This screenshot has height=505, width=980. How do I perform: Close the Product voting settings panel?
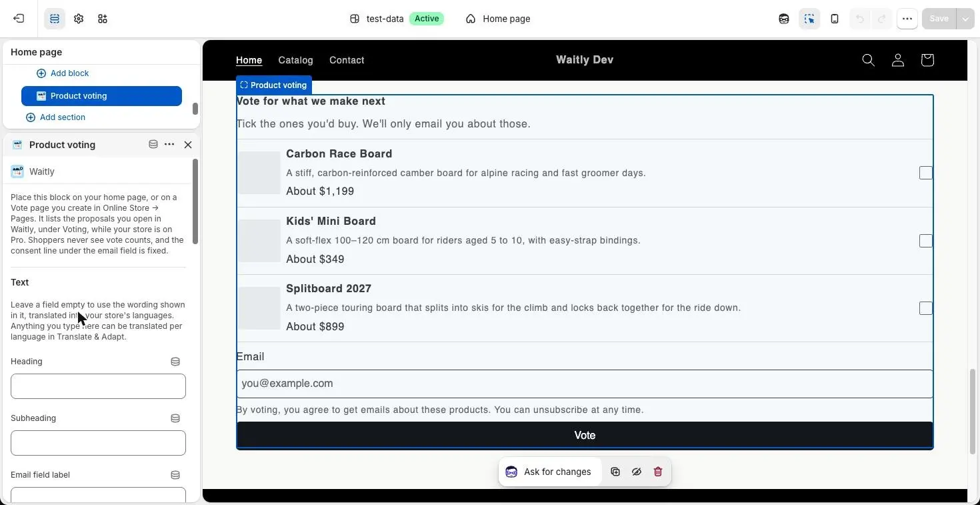[188, 145]
